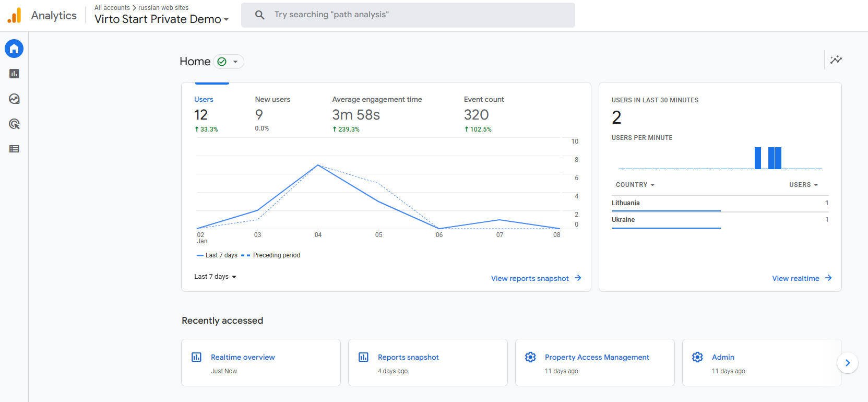Open the Virto Start Private Demo property selector
This screenshot has width=868, height=402.
pyautogui.click(x=162, y=19)
